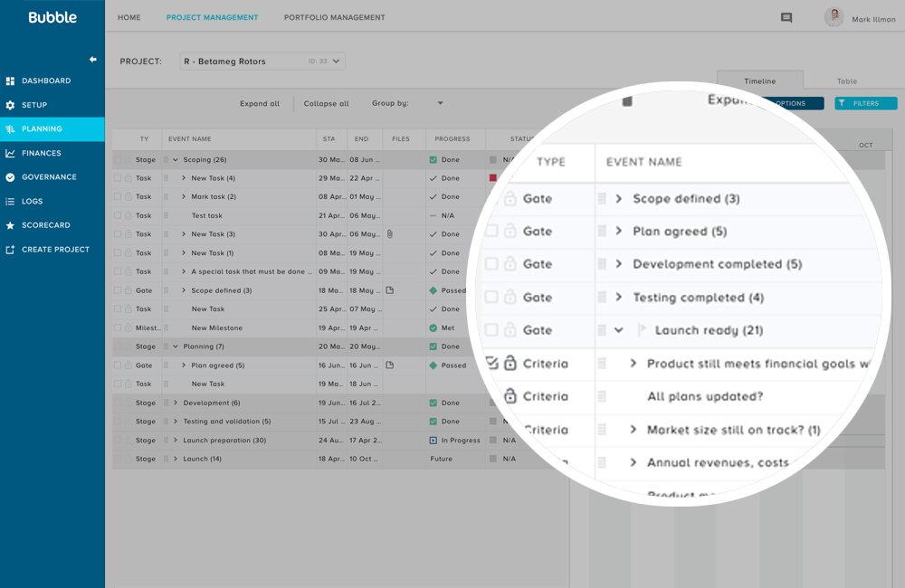The width and height of the screenshot is (905, 588).
Task: Expand the Launch preparation (30) stage
Action: (176, 440)
